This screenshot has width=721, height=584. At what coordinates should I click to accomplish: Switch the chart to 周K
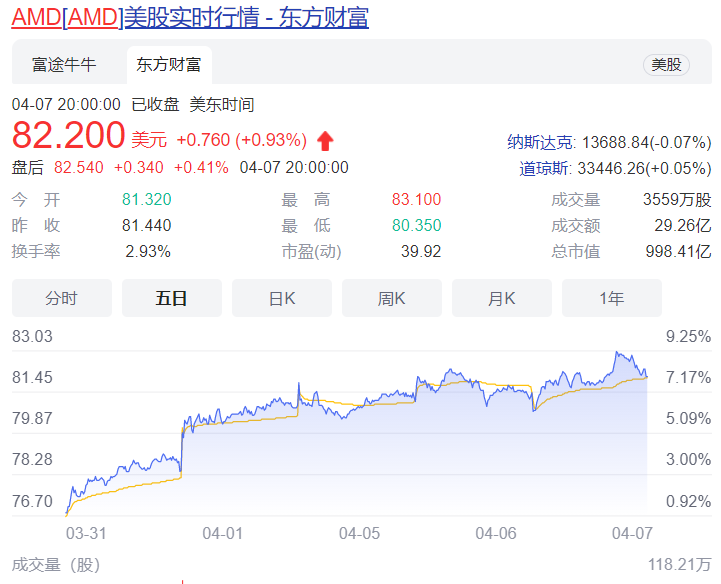(x=392, y=298)
